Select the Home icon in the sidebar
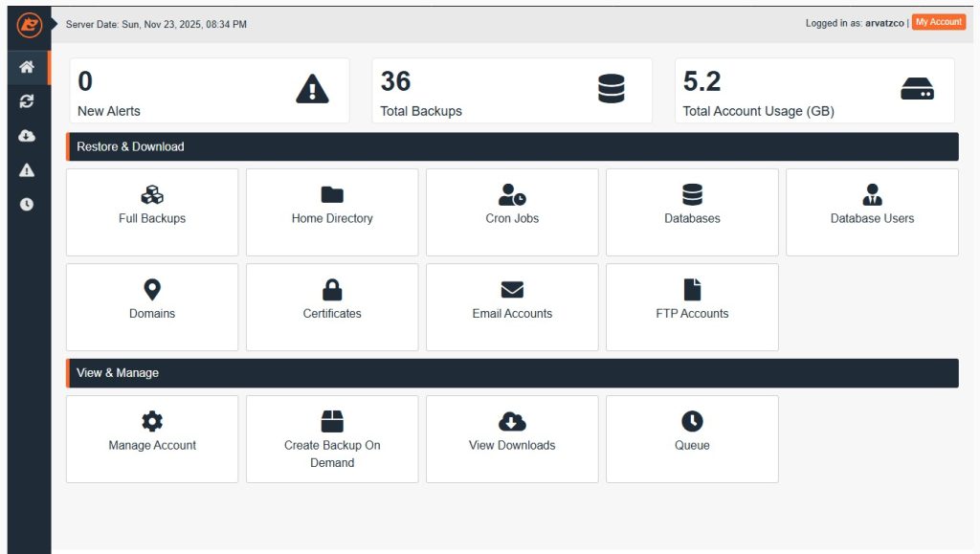The width and height of the screenshot is (980, 554). click(x=28, y=67)
